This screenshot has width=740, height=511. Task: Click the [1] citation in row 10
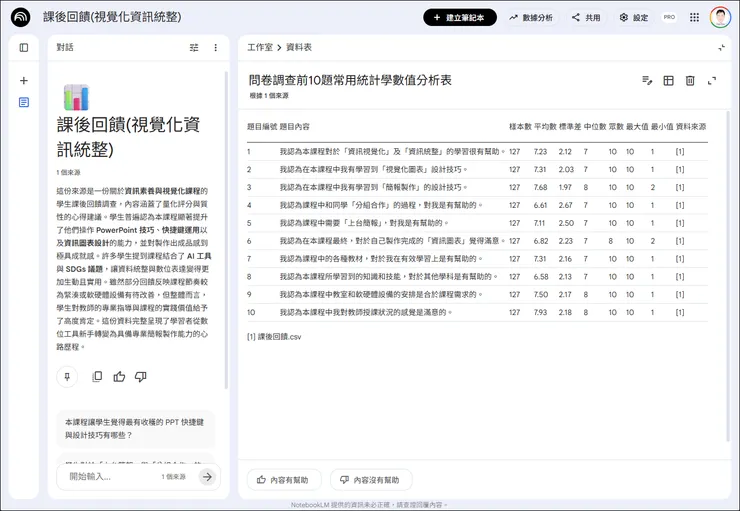click(680, 312)
